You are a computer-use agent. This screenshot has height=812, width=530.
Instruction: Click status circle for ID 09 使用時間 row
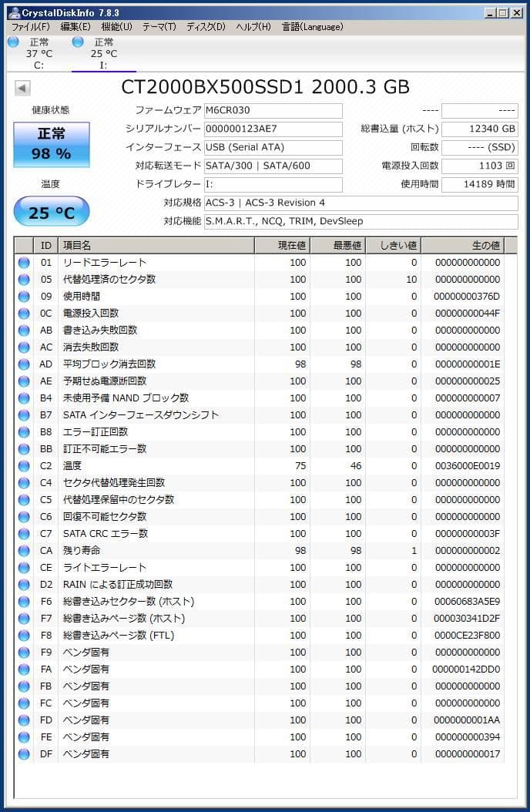pos(24,297)
